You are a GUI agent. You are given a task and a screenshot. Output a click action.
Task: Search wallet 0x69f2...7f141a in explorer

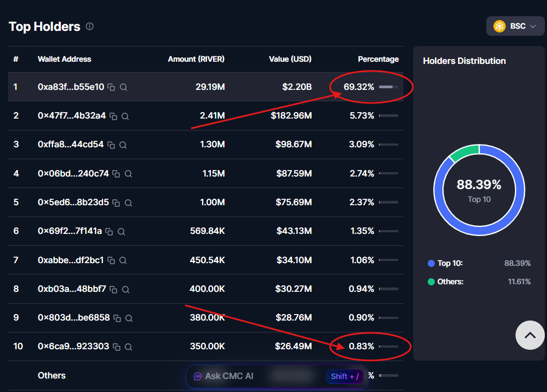[121, 232]
